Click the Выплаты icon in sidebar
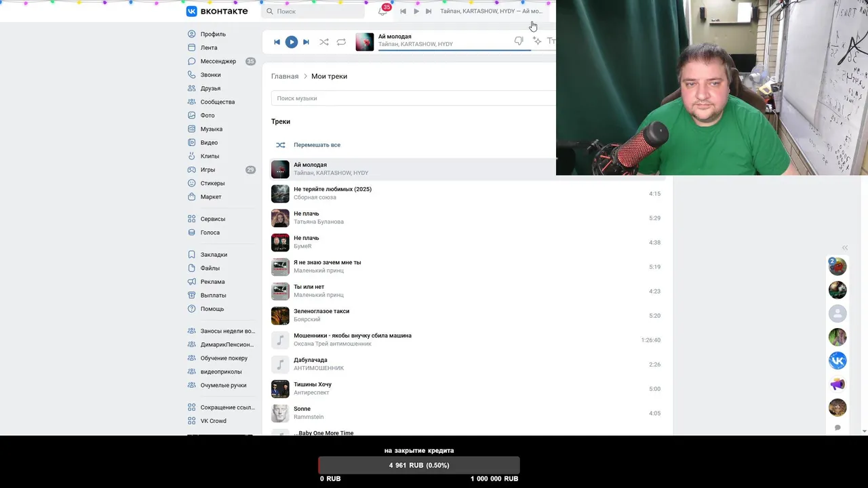Viewport: 868px width, 488px height. pyautogui.click(x=192, y=296)
